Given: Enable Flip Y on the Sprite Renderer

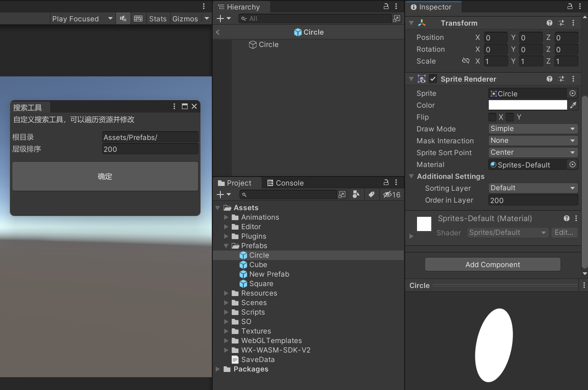Looking at the screenshot, I should click(510, 117).
